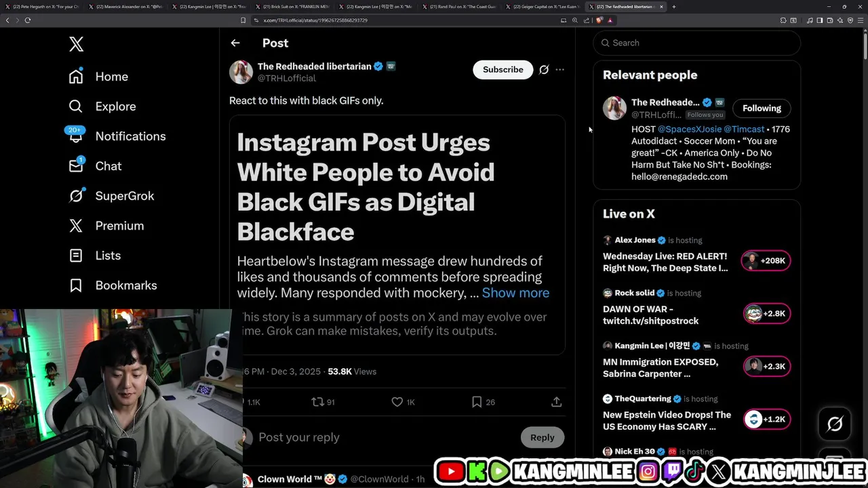Reload the page from the browser toolbar
868x488 pixels.
click(x=28, y=20)
